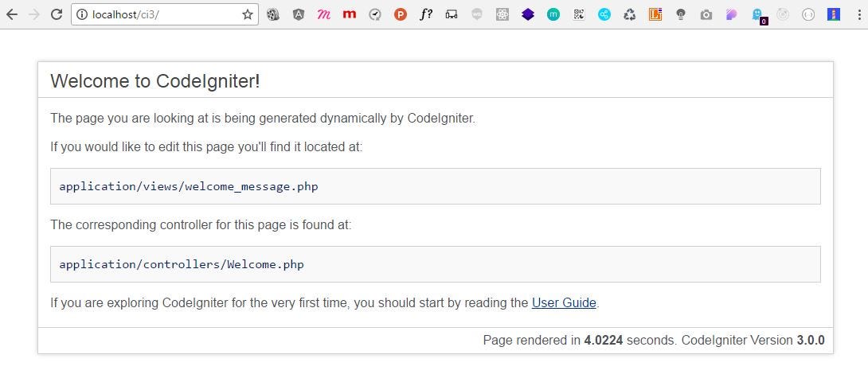Click the purple P-shaped extension icon
868x382 pixels.
coord(731,15)
